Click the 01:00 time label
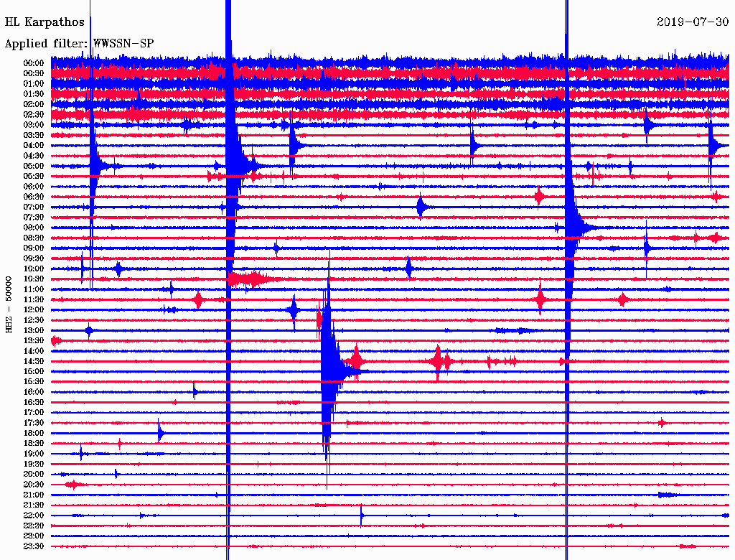Viewport: 735px width, 560px height. tap(34, 83)
